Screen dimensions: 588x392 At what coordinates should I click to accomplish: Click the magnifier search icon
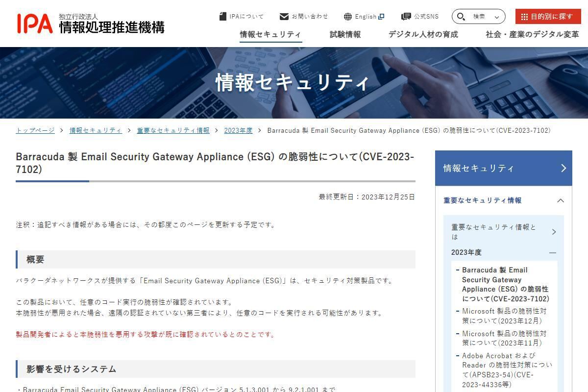[x=461, y=17]
